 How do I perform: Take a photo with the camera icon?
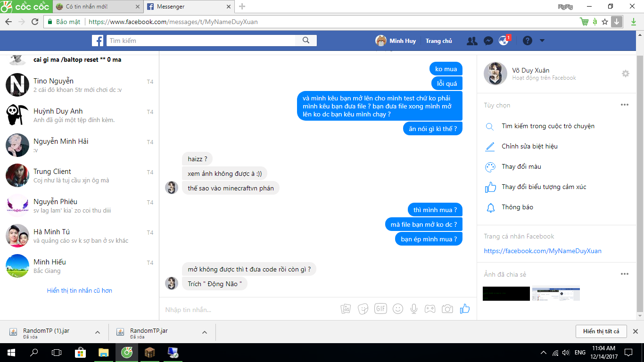[447, 309]
